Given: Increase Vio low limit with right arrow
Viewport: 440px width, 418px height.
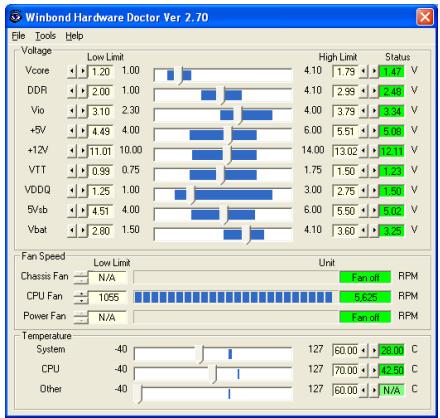Looking at the screenshot, I should click(82, 111).
